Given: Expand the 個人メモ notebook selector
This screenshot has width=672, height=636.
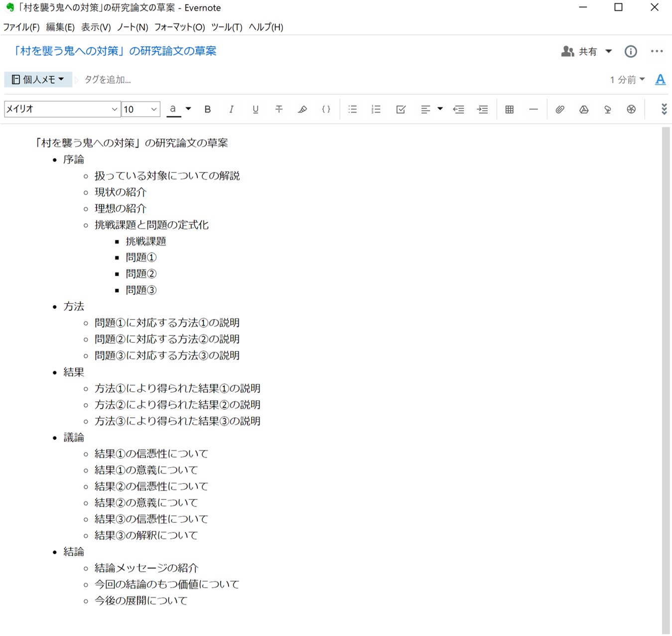Looking at the screenshot, I should point(38,79).
